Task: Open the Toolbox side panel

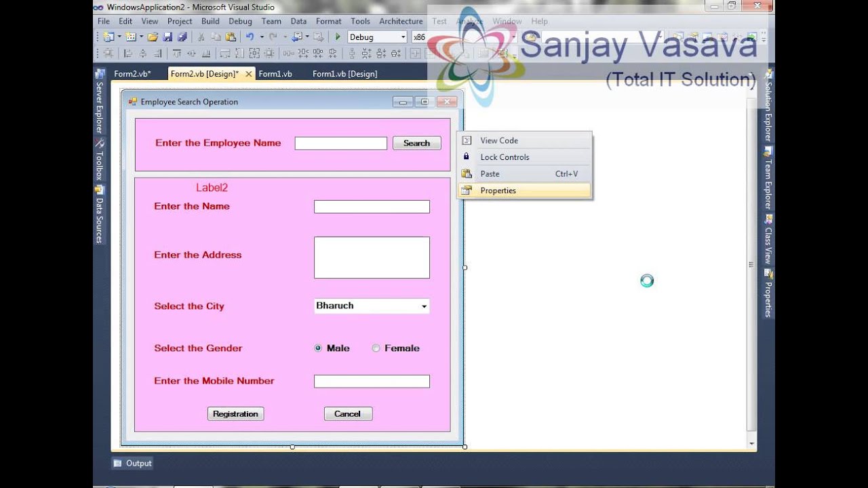Action: [x=99, y=160]
